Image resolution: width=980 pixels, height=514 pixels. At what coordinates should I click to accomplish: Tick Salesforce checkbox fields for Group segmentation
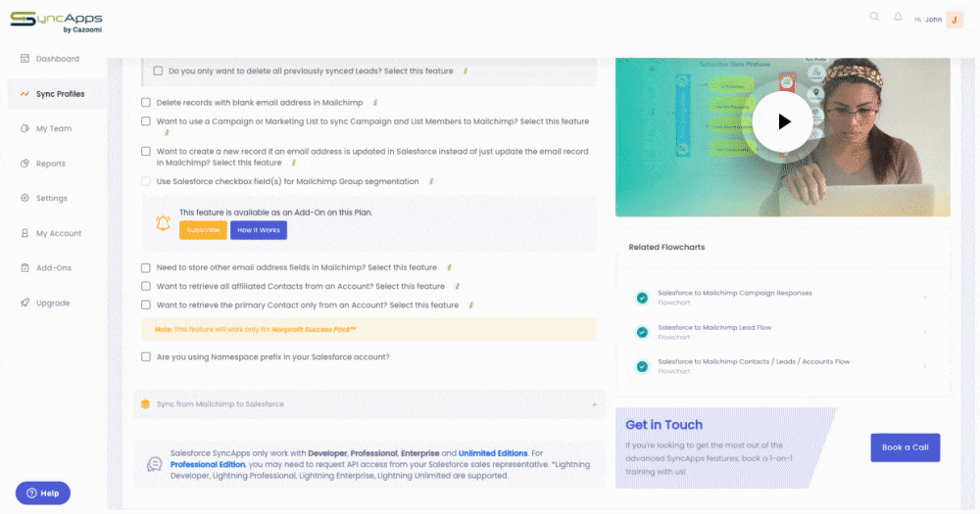pos(146,181)
